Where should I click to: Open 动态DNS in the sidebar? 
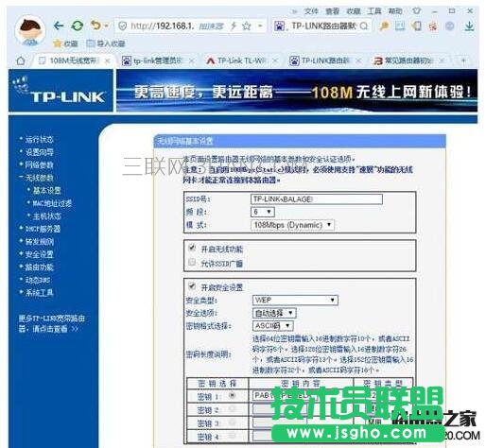(38, 280)
